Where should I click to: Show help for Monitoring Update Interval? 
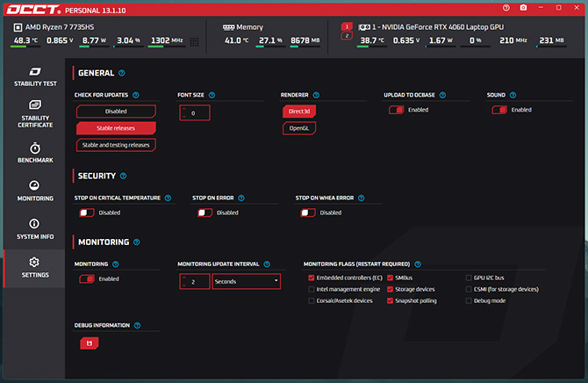point(267,264)
